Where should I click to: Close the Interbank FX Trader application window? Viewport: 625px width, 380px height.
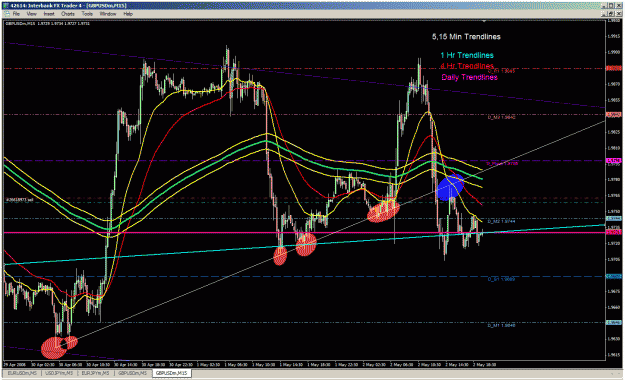619,6
